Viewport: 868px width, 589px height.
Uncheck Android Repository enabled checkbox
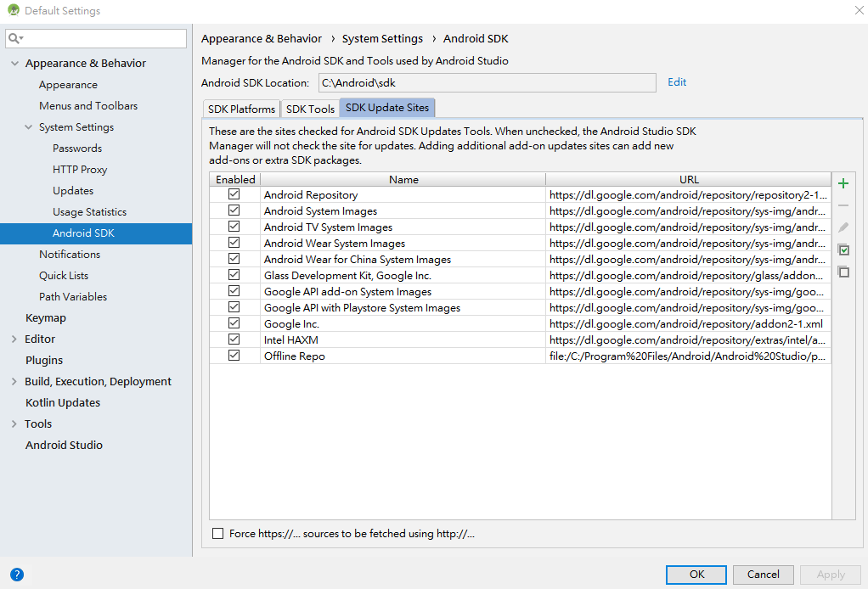[x=234, y=194]
